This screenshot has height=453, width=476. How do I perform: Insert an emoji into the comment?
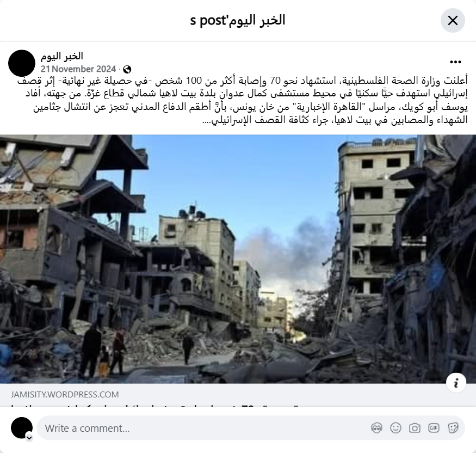[x=395, y=428]
